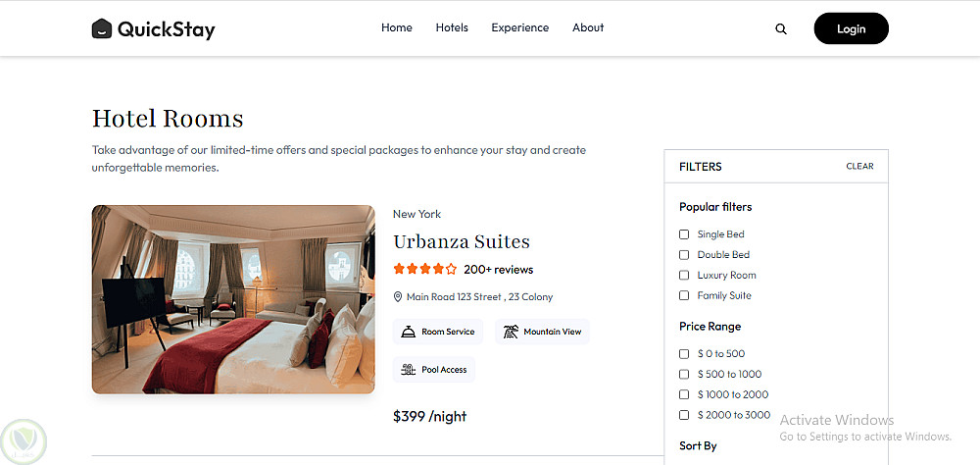Screen dimensions: 980x465
Task: Open the Experience nav item
Action: click(520, 27)
